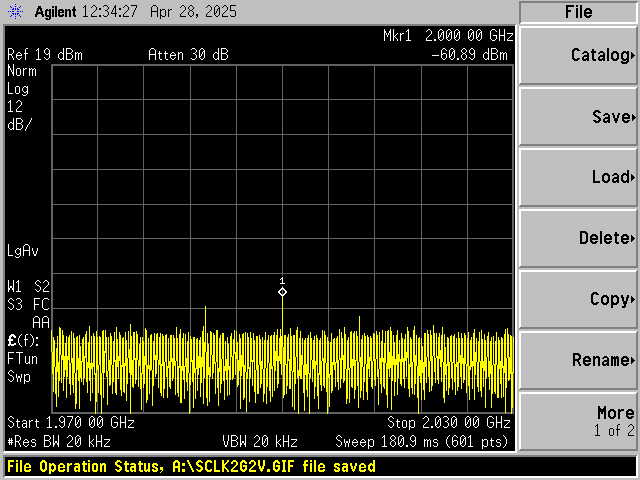Click the Ref 19 dBm reference level text
This screenshot has width=640, height=480.
point(45,55)
